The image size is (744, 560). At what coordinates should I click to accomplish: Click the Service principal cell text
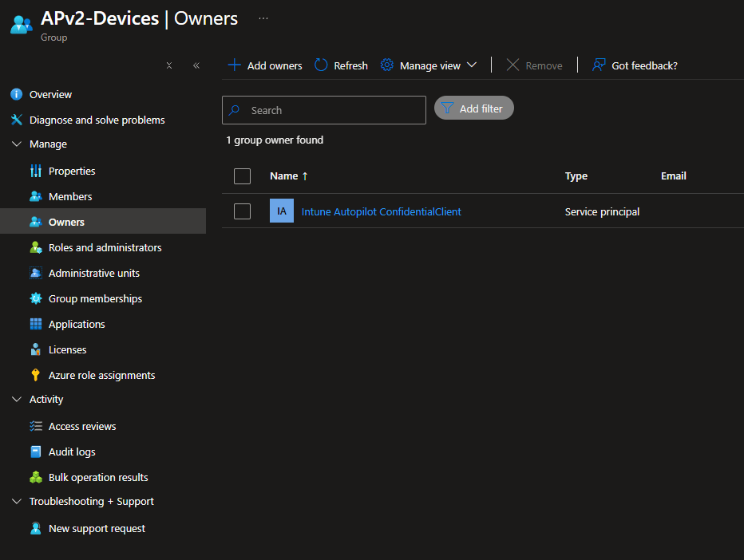(602, 211)
